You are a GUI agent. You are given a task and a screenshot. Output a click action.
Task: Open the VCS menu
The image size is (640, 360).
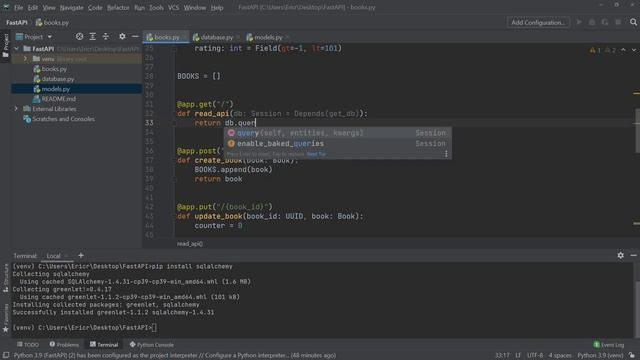(173, 7)
